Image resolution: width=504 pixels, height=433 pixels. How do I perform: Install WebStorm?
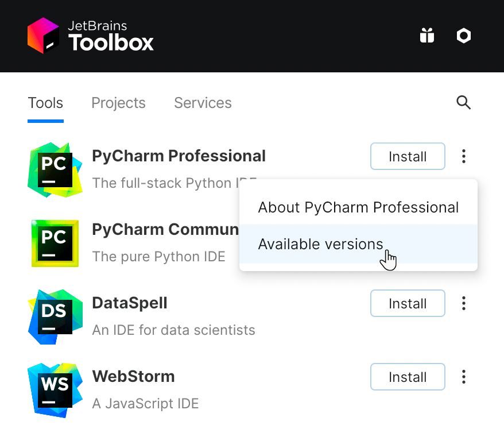pos(408,377)
